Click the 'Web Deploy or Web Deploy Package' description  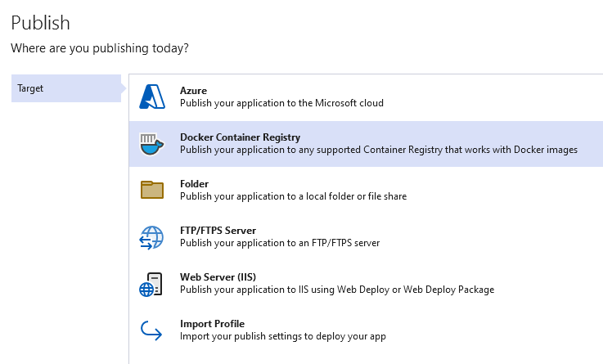click(337, 290)
